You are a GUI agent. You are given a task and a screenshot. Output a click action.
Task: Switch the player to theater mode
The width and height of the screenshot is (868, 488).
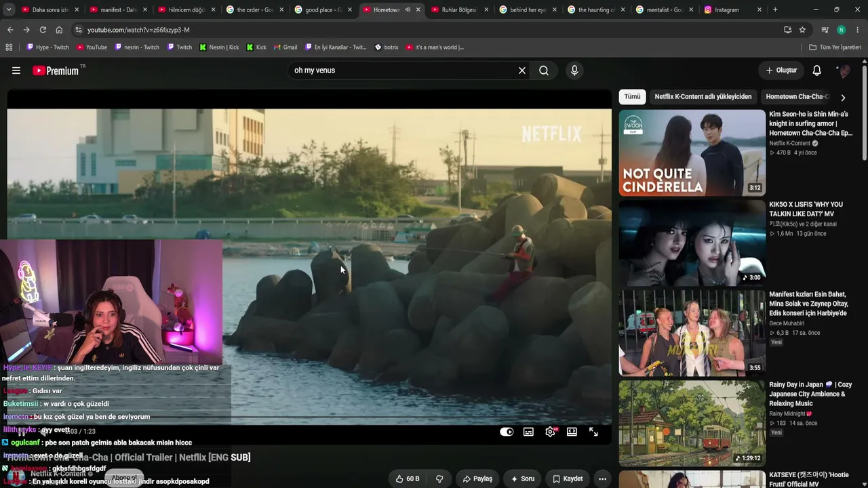coord(572,432)
